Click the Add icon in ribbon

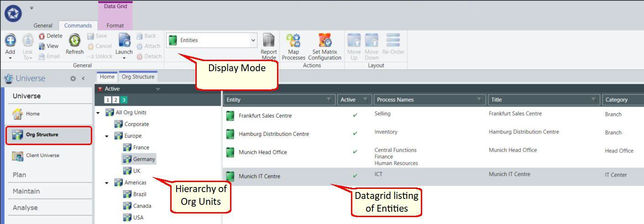click(x=10, y=41)
